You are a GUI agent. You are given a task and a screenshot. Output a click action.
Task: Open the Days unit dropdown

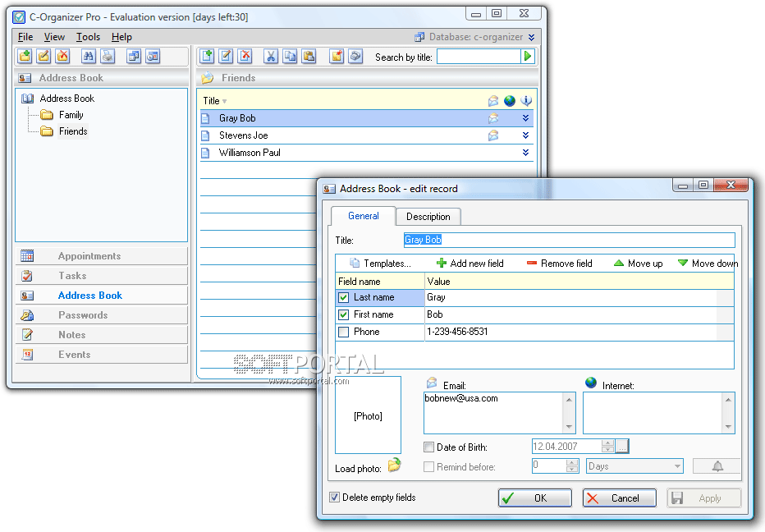click(x=677, y=466)
